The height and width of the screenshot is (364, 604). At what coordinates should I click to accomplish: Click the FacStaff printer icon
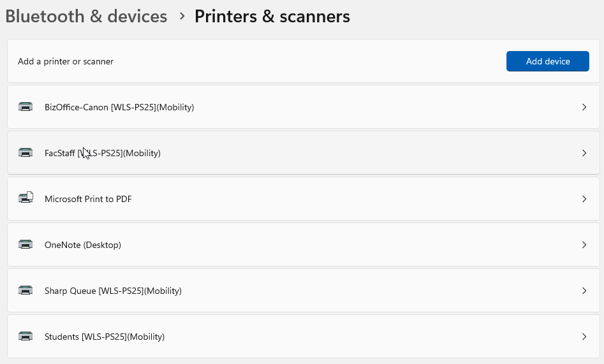click(26, 153)
